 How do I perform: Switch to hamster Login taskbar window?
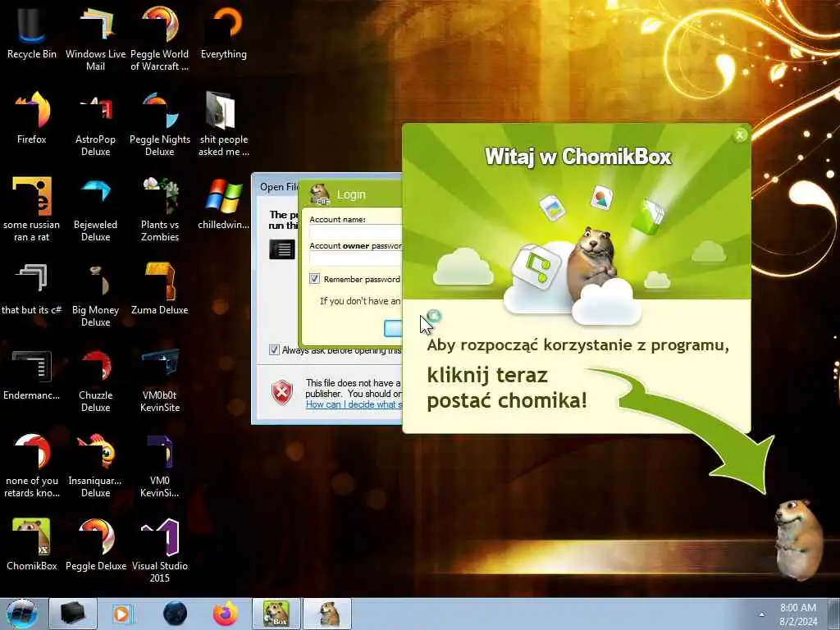coord(328,614)
